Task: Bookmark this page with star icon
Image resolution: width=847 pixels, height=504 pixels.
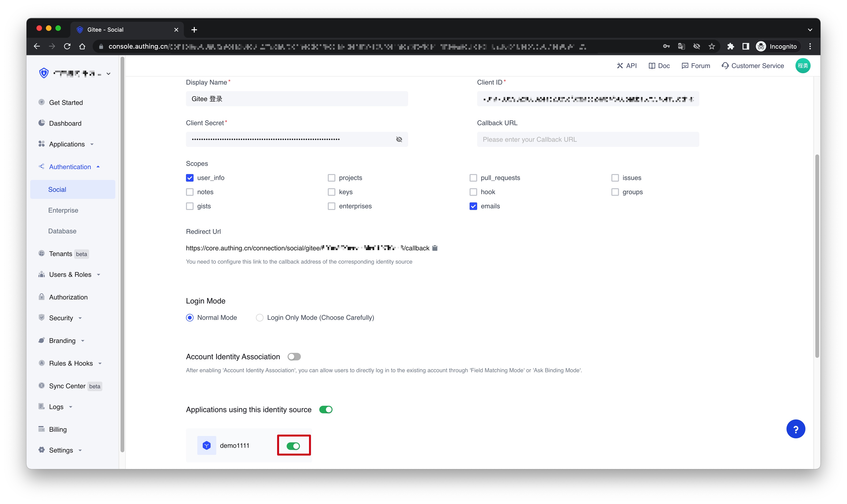Action: coord(711,47)
